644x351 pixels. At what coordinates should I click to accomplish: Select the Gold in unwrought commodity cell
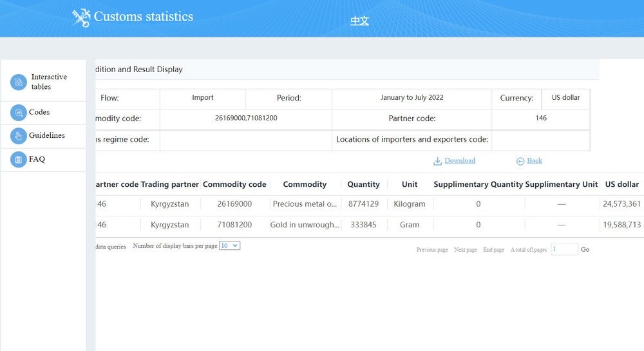305,225
